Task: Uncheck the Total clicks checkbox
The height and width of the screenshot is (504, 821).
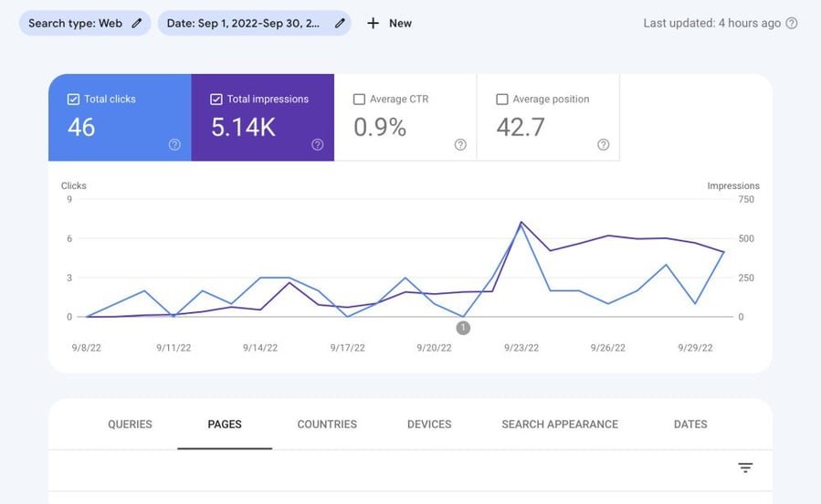Action: point(73,99)
